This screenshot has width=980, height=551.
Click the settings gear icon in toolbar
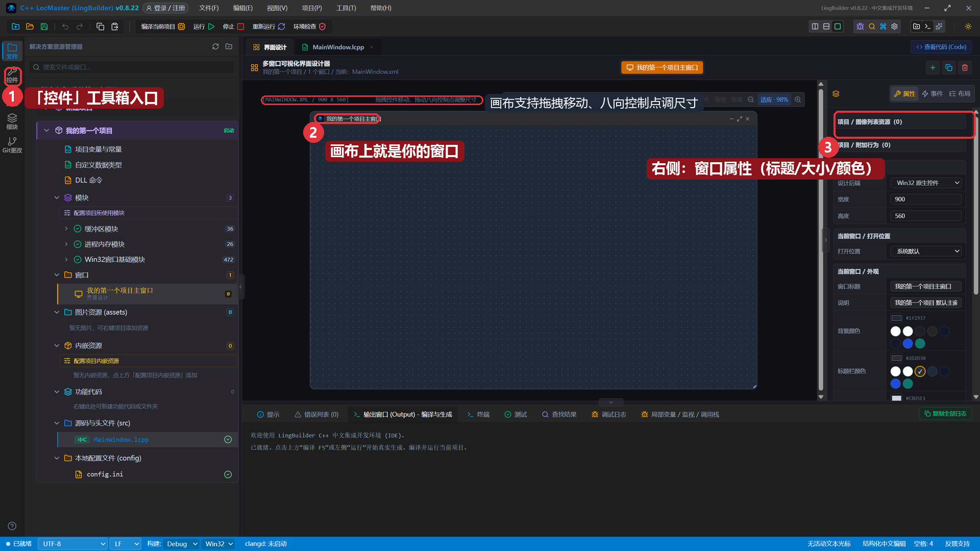[894, 27]
